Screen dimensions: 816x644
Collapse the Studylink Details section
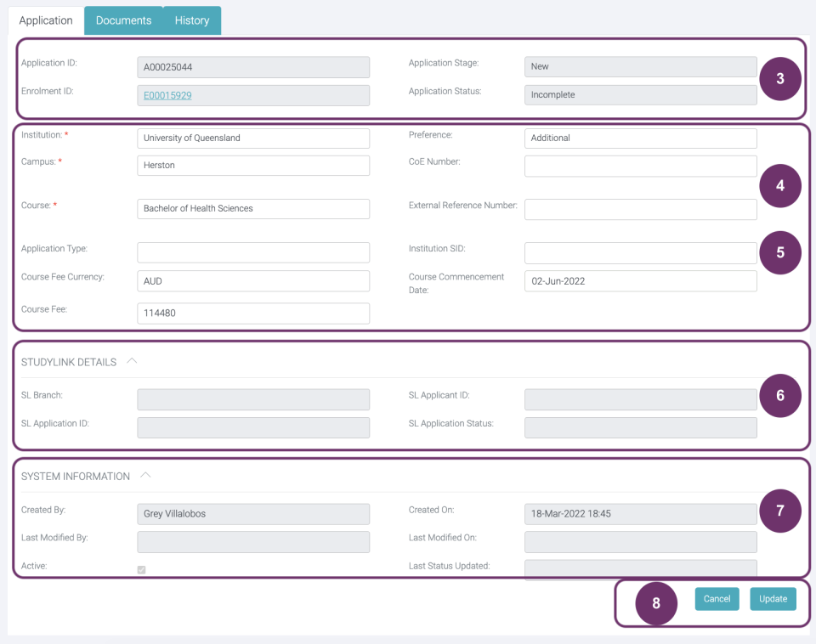tap(132, 360)
